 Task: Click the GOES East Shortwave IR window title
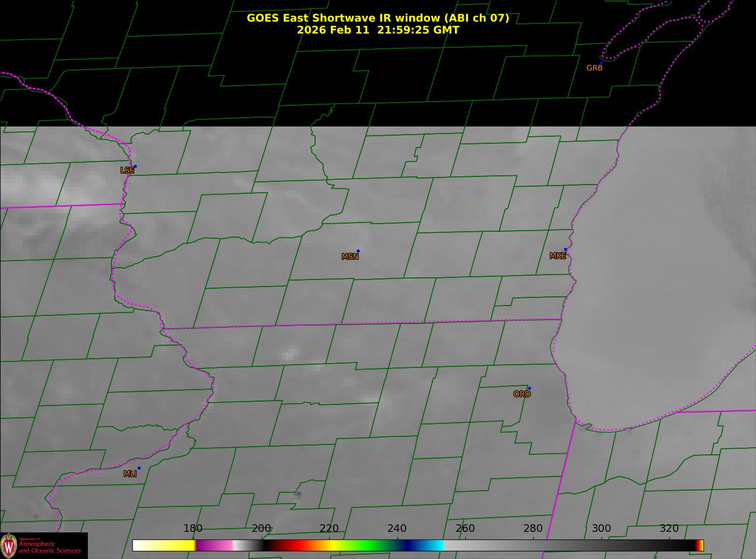[x=377, y=18]
